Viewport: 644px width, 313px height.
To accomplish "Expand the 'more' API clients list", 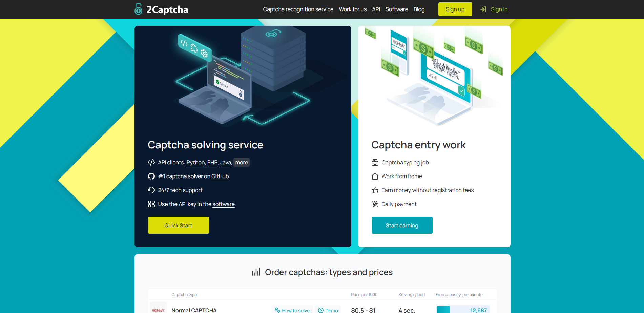I will click(x=241, y=162).
